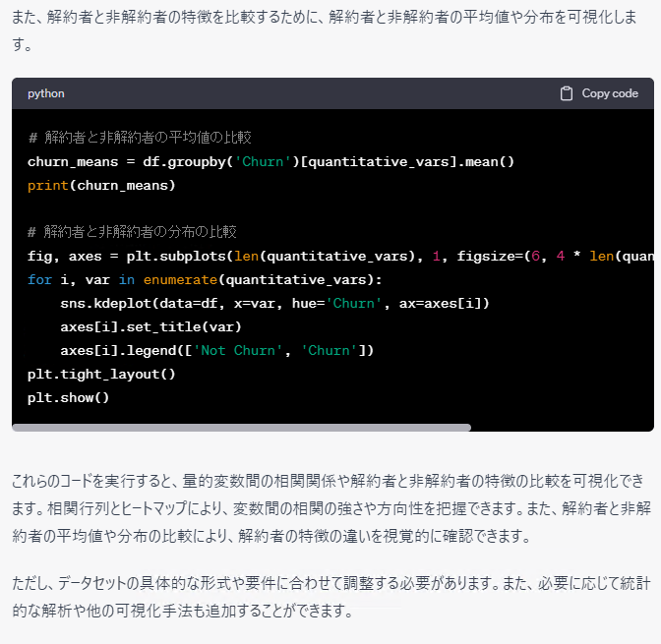
Task: Click the churn_means groupby code line
Action: (x=270, y=161)
